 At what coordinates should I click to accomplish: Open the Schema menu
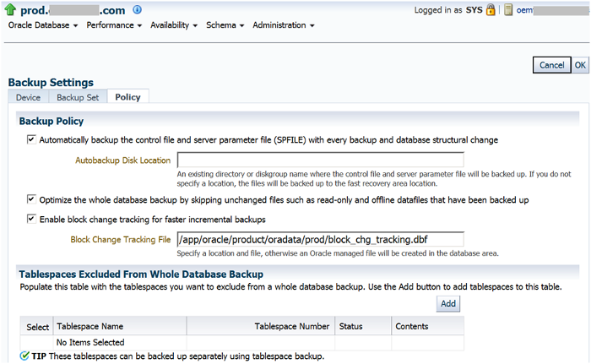coord(225,25)
